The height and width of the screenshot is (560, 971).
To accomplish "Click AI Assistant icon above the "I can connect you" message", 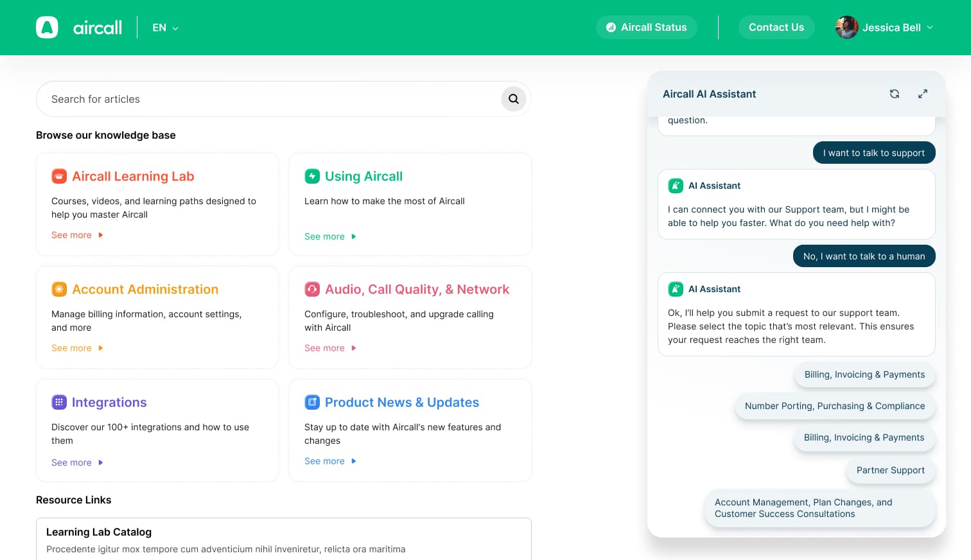I will click(676, 186).
